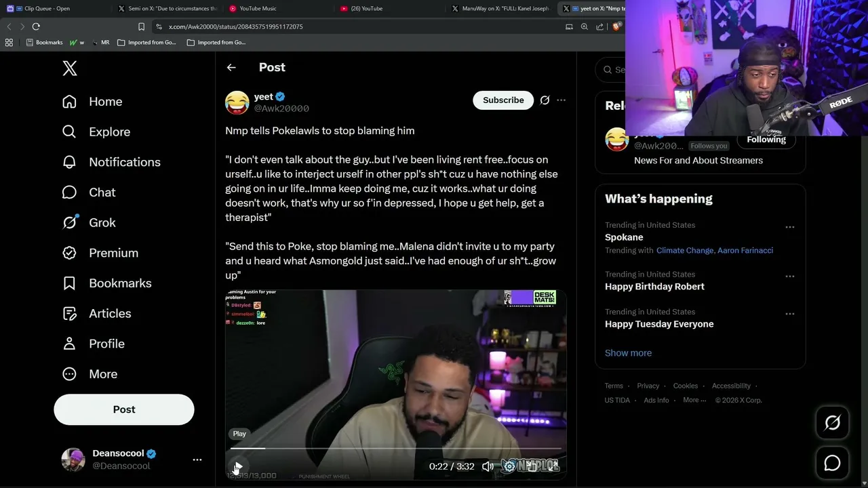This screenshot has width=868, height=488.
Task: Open the browser apps grid icon
Action: [x=9, y=42]
